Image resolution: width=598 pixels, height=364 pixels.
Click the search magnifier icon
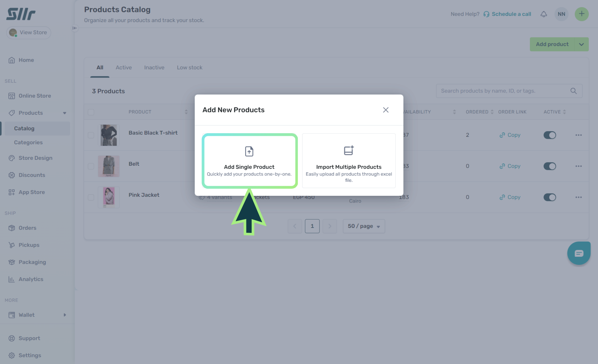point(573,91)
